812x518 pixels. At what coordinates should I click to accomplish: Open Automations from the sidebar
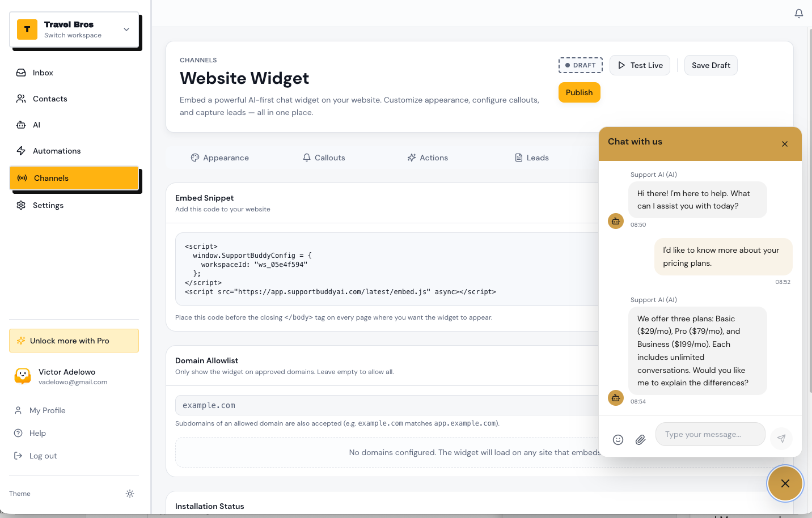tap(74, 151)
